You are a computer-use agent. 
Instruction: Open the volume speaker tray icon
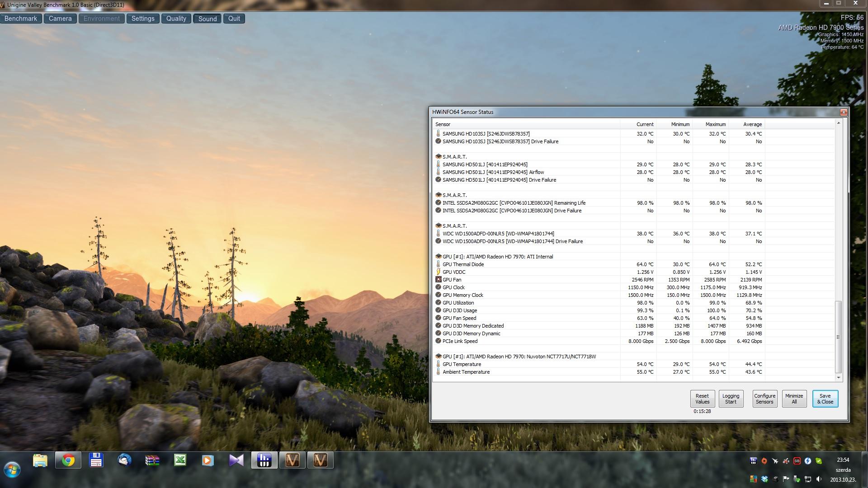819,479
